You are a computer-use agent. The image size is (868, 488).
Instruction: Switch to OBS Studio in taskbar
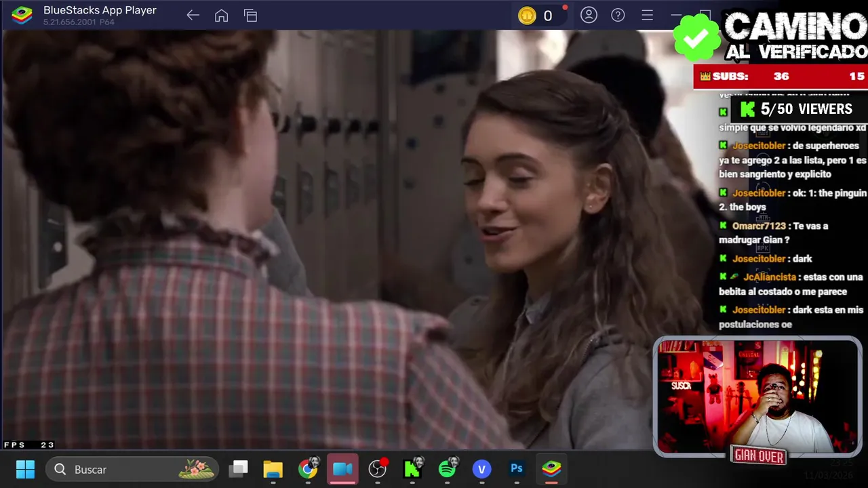coord(378,468)
